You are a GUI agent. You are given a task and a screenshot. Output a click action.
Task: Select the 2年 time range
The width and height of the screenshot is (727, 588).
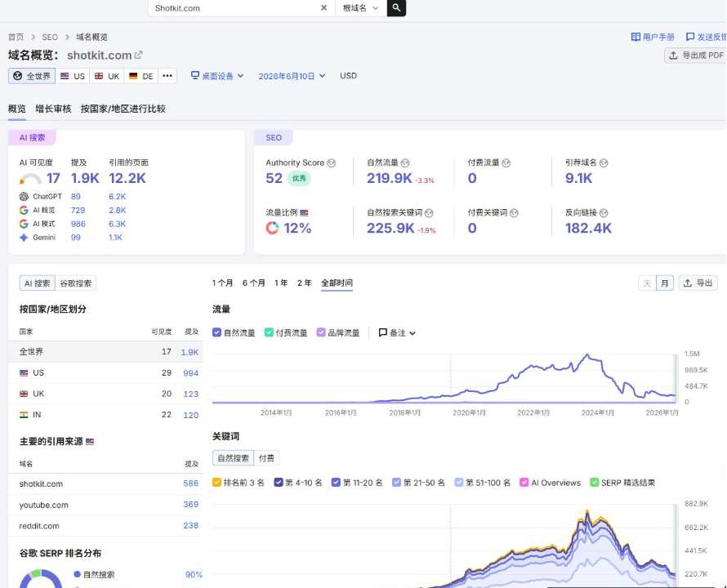pos(304,283)
